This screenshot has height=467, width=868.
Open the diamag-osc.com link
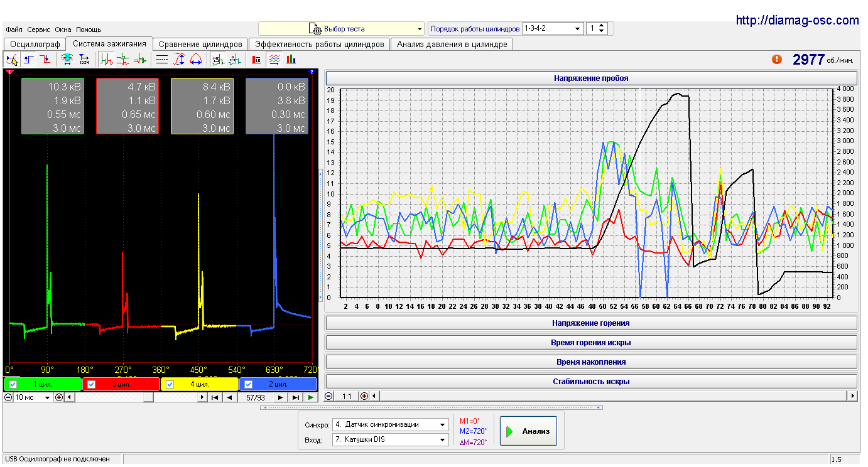tap(797, 20)
